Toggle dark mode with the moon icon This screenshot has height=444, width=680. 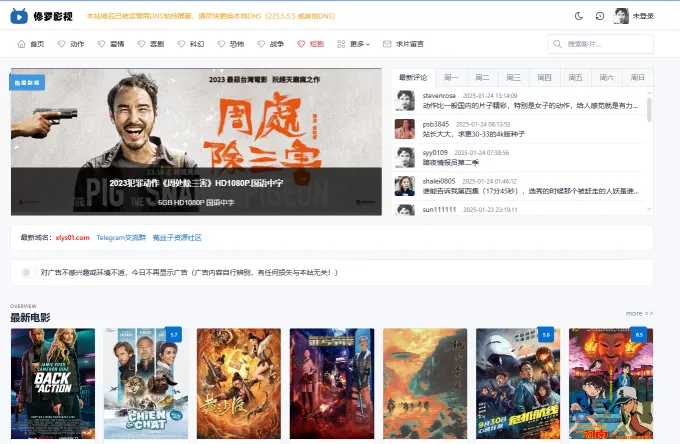(x=579, y=16)
